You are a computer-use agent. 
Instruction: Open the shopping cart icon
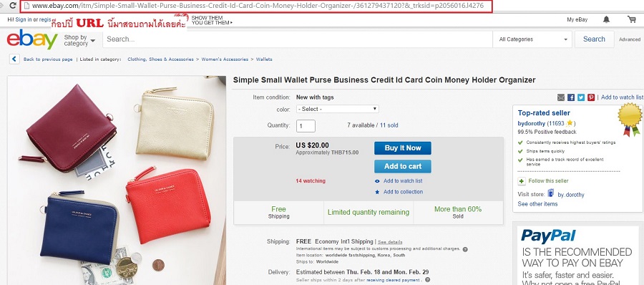pyautogui.click(x=631, y=19)
